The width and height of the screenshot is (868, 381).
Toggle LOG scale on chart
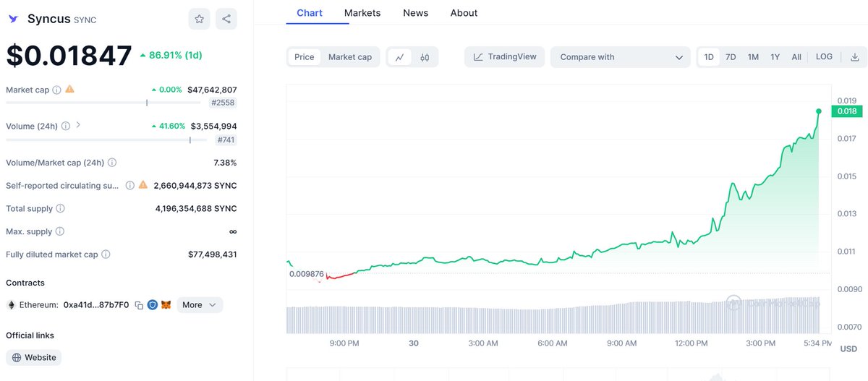[824, 57]
